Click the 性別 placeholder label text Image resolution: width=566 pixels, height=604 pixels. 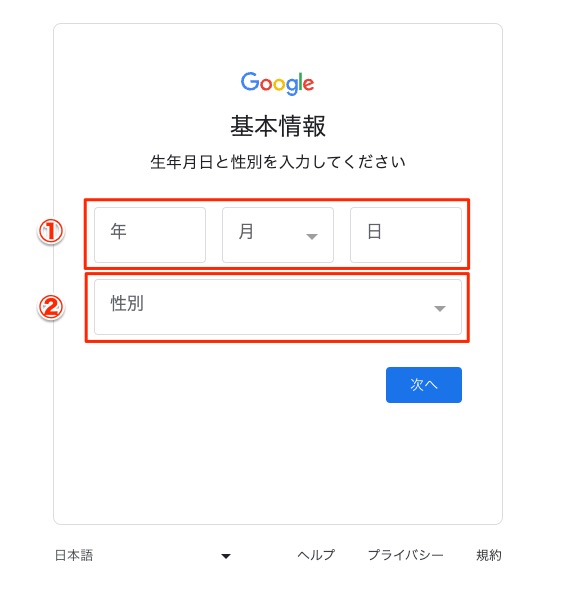pos(127,303)
